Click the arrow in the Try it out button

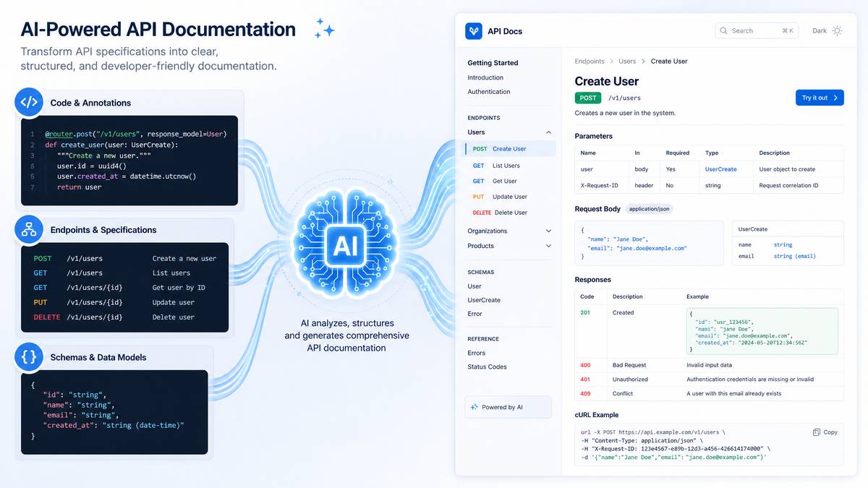pyautogui.click(x=835, y=98)
